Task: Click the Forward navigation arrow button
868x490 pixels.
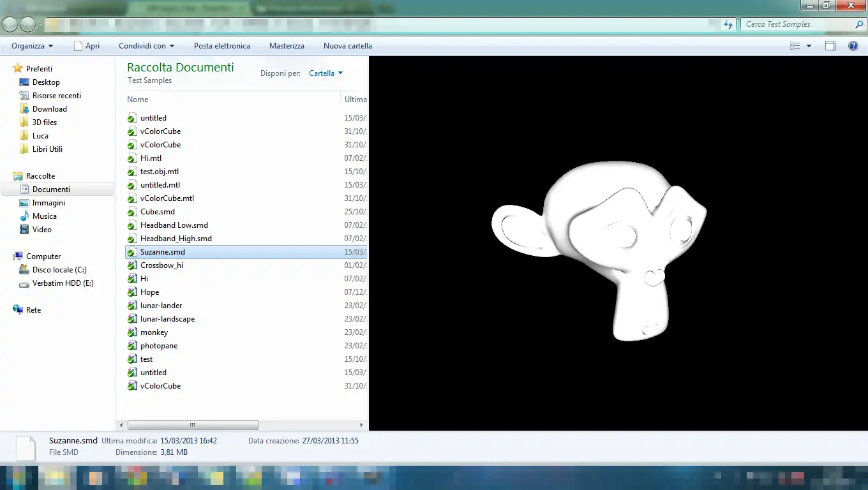Action: pos(28,24)
